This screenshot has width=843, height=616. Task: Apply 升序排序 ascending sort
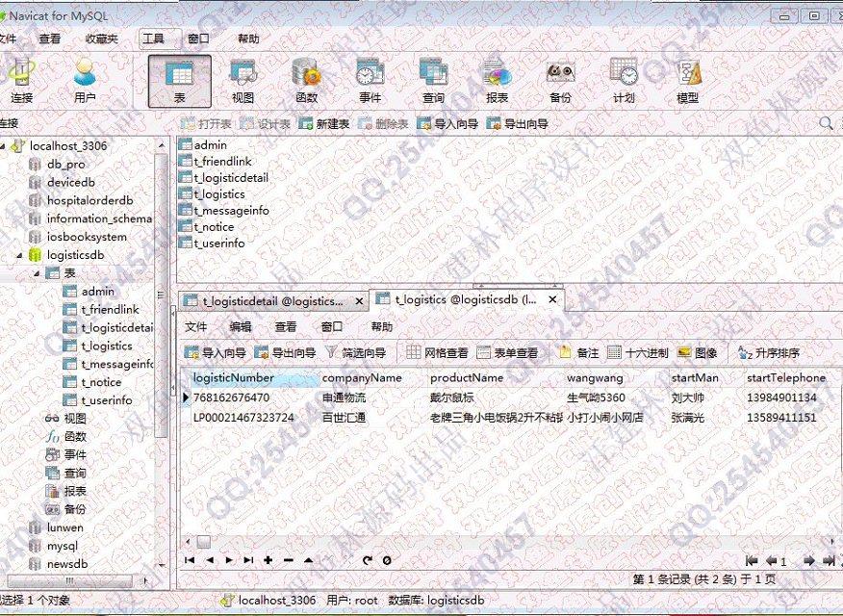[769, 352]
